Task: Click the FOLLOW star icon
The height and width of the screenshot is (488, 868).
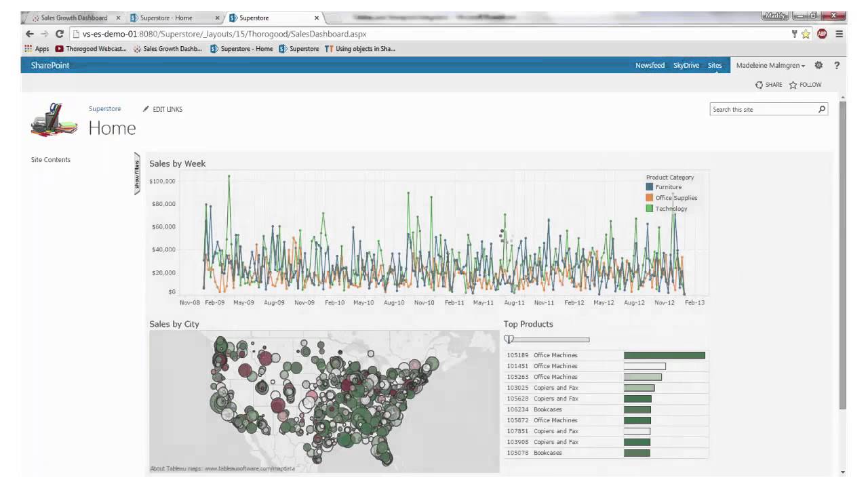Action: point(793,85)
